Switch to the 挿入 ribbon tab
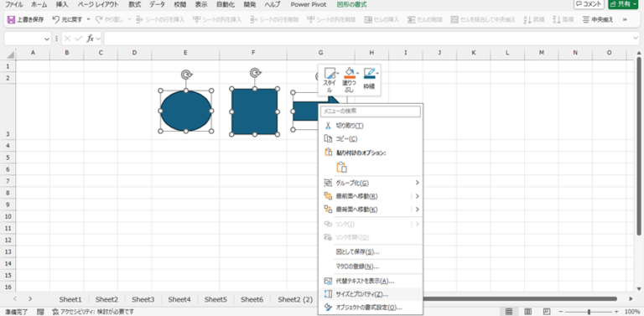The width and height of the screenshot is (644, 316). (x=62, y=5)
